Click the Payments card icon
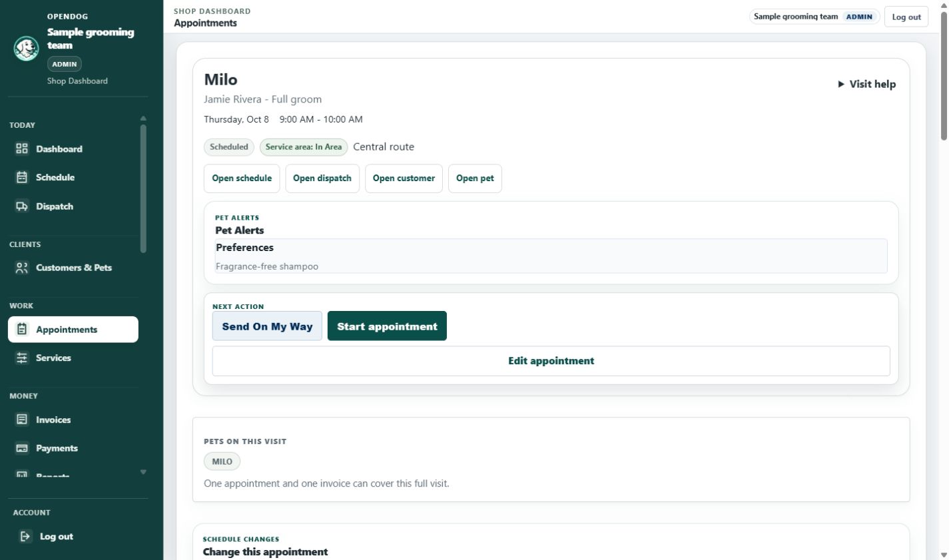The image size is (949, 560). tap(22, 448)
